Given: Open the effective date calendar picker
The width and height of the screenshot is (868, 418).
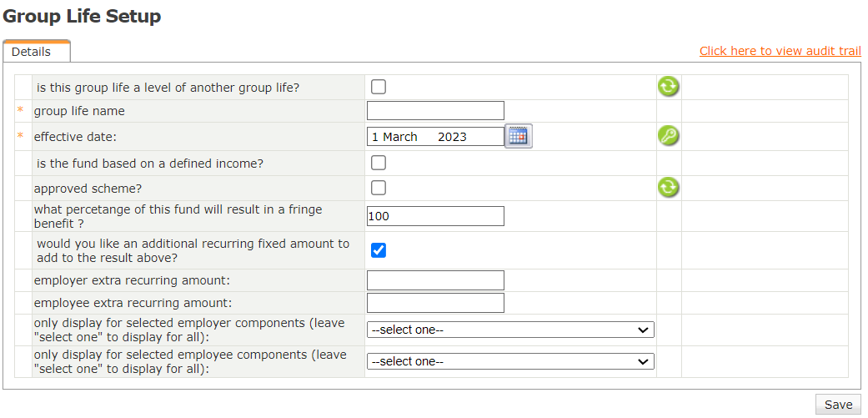Looking at the screenshot, I should tap(519, 136).
